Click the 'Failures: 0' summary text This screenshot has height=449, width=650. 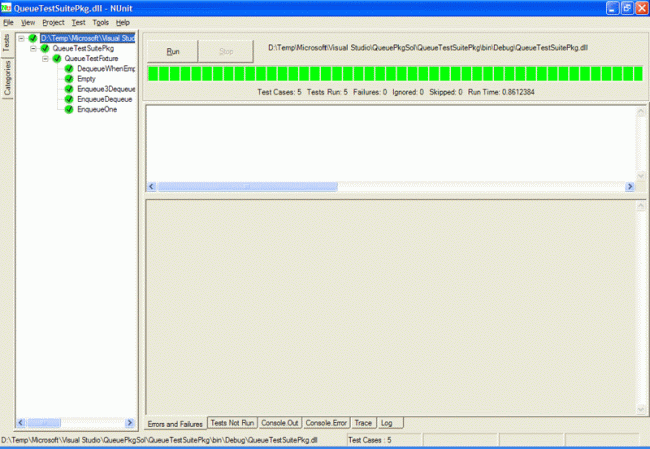(370, 92)
